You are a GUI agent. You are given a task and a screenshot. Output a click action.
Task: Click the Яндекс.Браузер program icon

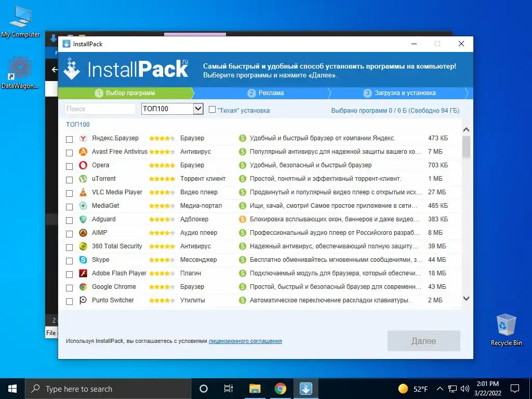(83, 138)
